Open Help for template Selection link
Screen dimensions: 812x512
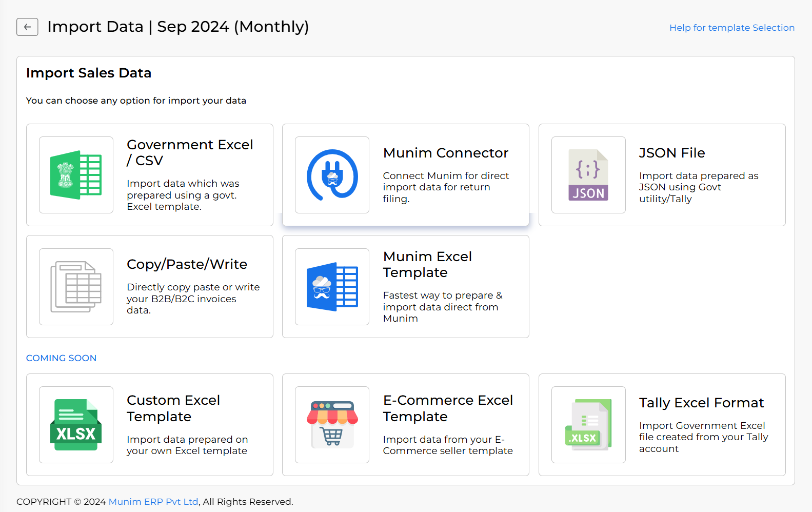tap(731, 28)
